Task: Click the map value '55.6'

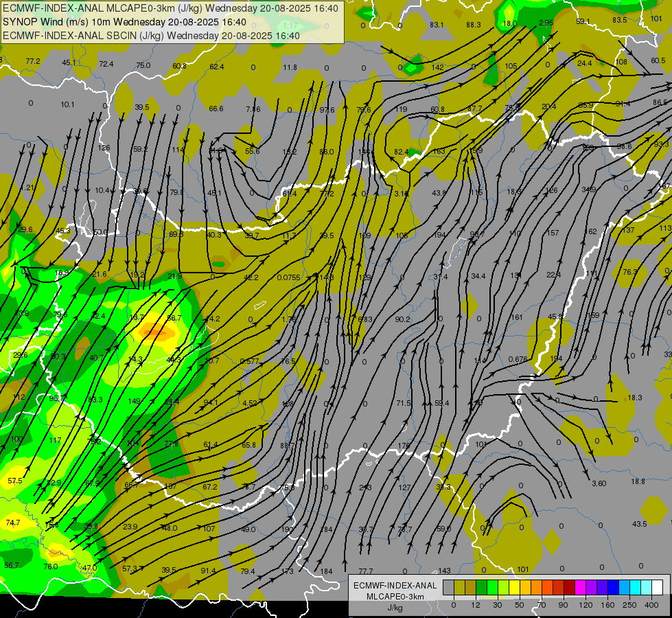Action: [x=253, y=151]
